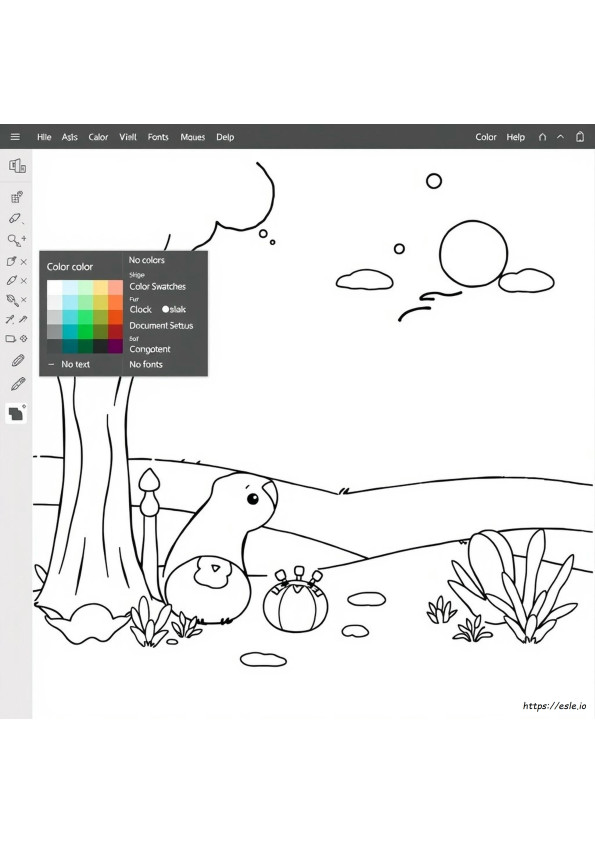Viewport: 595px width, 842px height.
Task: Click Color in the right of top bar
Action: pyautogui.click(x=486, y=137)
